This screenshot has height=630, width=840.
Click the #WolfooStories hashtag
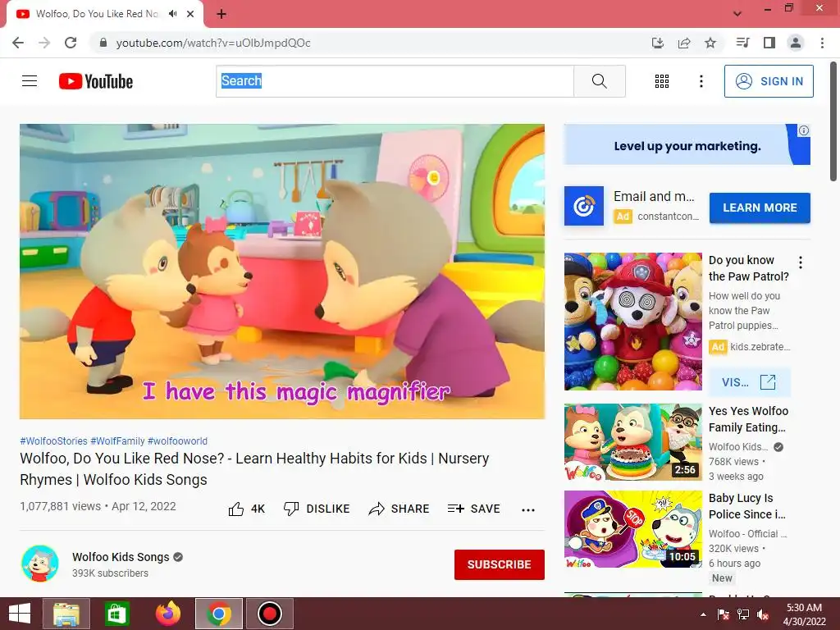pos(53,441)
